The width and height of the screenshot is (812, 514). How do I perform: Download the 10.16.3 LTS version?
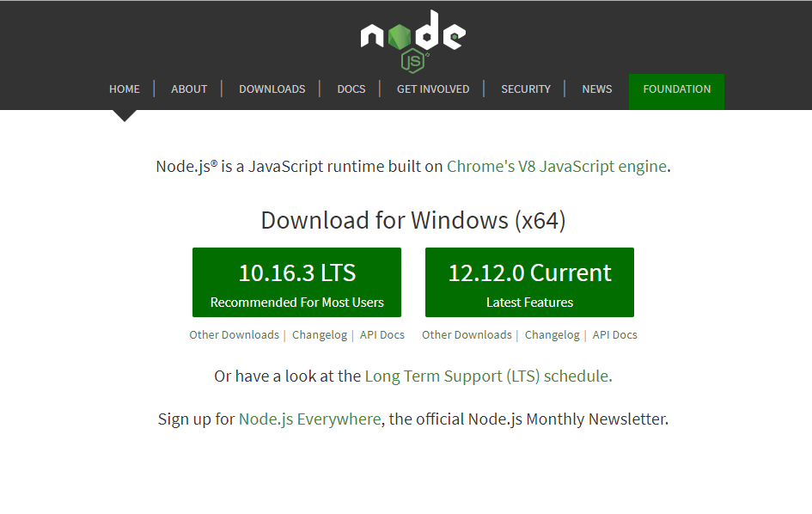296,283
